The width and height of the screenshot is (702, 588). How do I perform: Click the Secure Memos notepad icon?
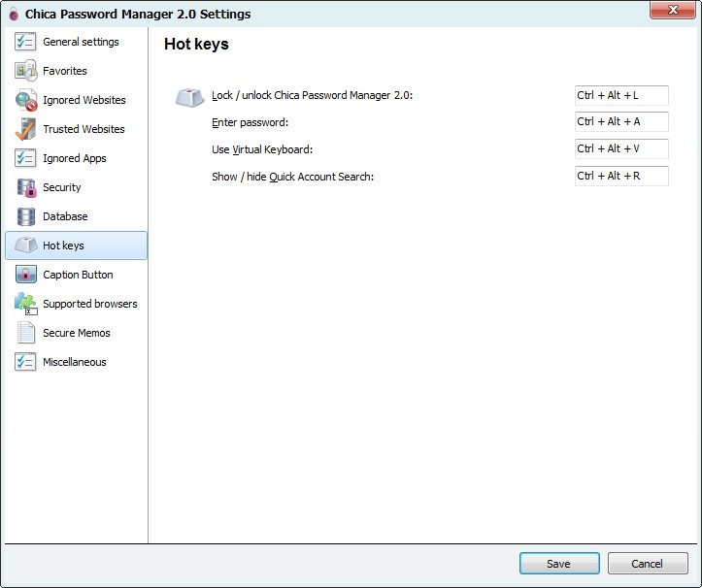[26, 333]
